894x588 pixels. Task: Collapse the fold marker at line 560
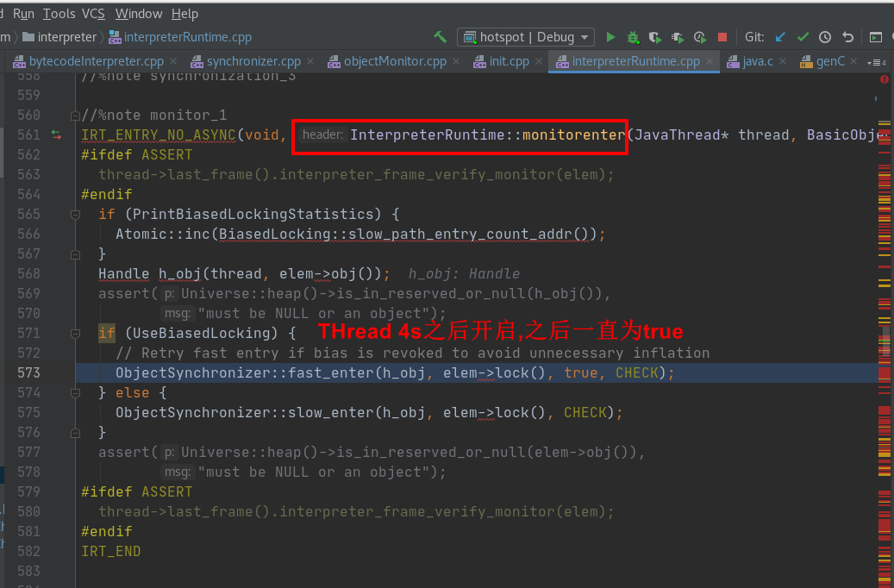[x=75, y=116]
